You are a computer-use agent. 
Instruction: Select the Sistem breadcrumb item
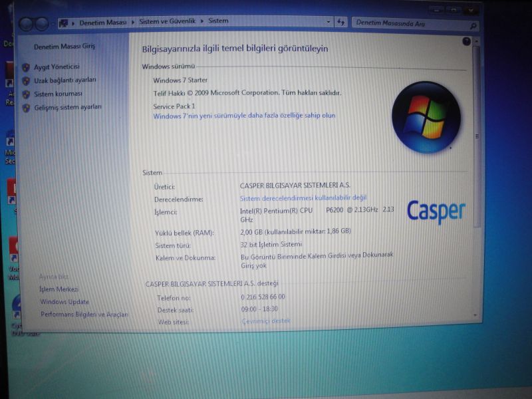point(218,21)
